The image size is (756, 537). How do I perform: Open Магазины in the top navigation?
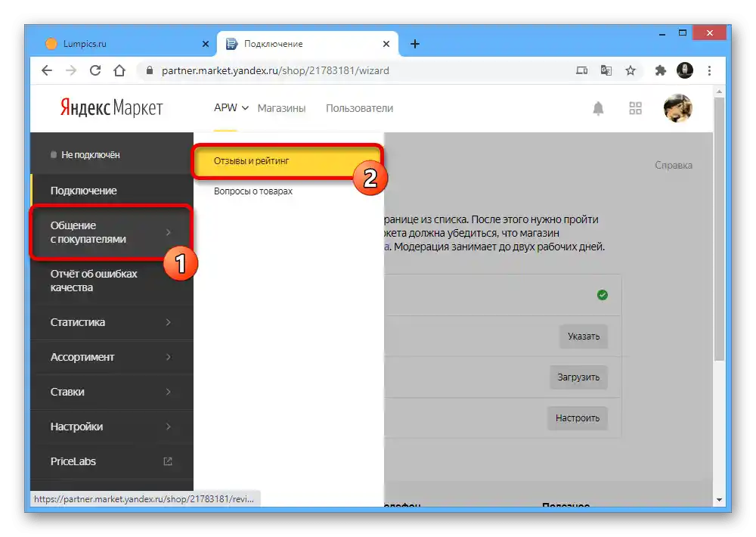click(x=281, y=108)
